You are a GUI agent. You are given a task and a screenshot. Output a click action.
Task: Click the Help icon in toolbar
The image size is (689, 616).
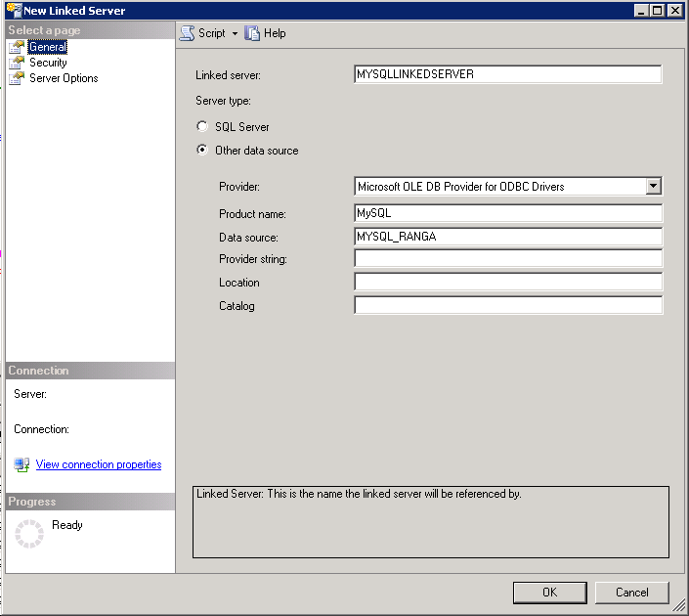point(252,33)
